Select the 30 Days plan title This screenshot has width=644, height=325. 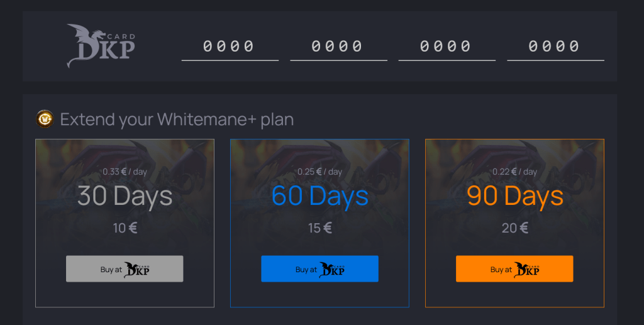coord(125,196)
